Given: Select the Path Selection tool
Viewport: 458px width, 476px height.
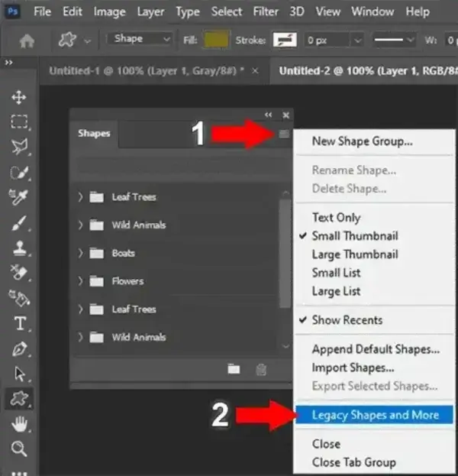Looking at the screenshot, I should [x=19, y=374].
